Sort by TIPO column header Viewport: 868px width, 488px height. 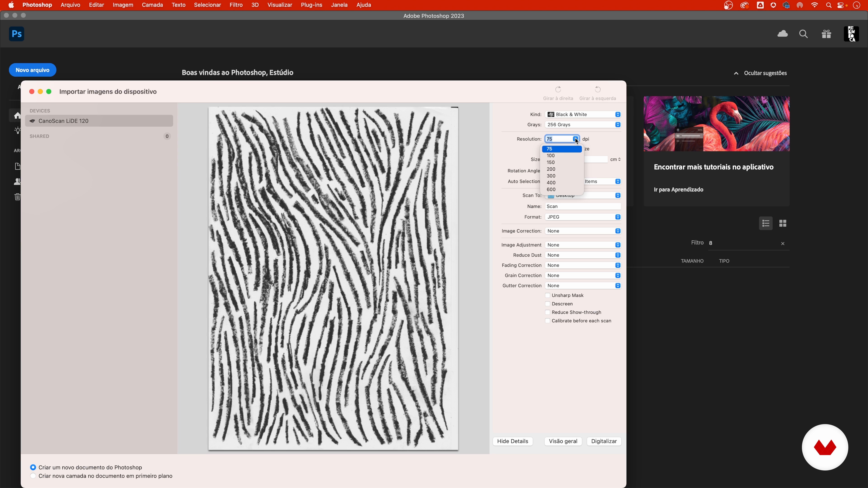coord(724,261)
